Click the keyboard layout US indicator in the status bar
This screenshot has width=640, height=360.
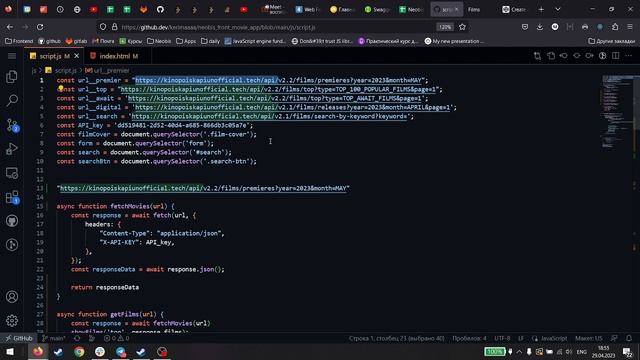click(589, 338)
